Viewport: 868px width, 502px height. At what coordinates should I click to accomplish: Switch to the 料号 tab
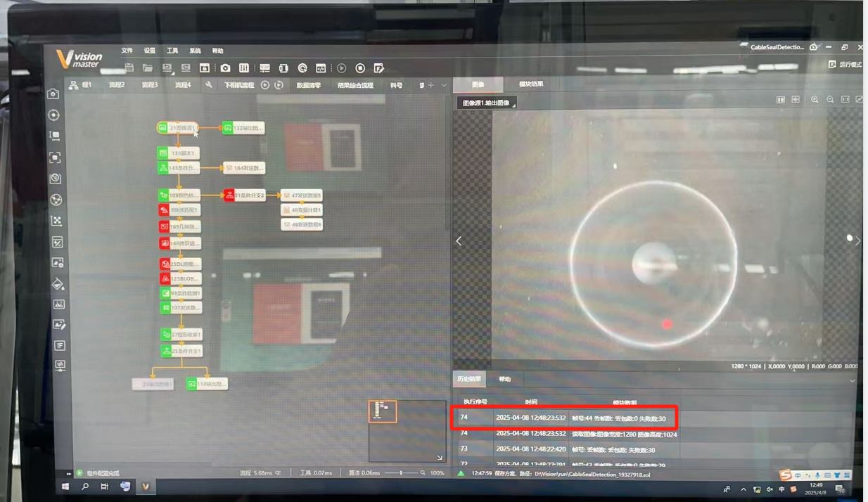397,85
